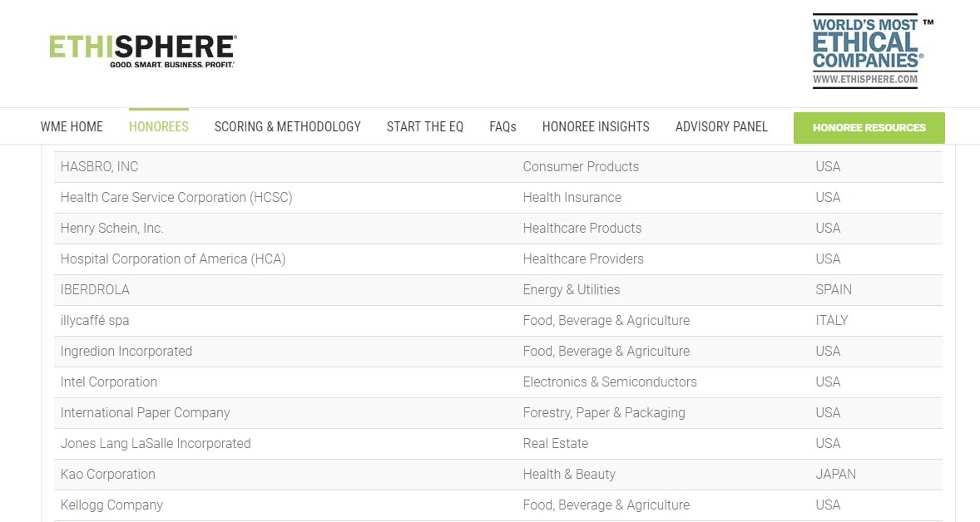
Task: Select Intel Corporation in the list
Action: (108, 382)
